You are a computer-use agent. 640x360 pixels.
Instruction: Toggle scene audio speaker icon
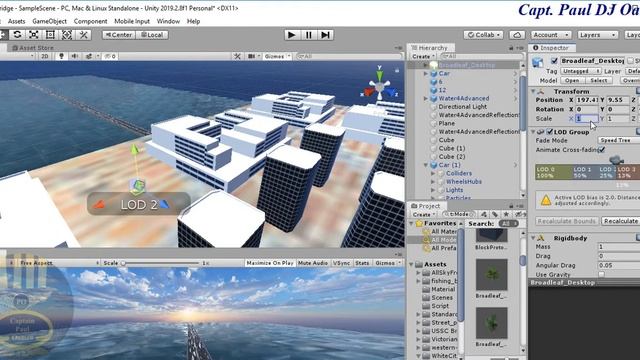pos(75,56)
